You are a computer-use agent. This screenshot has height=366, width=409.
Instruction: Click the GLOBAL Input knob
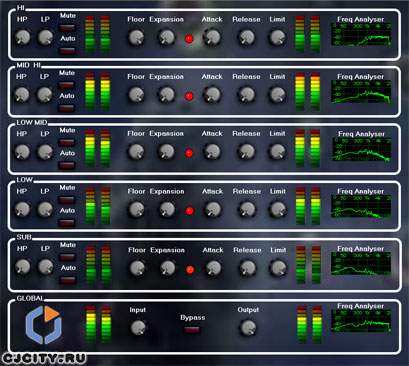click(138, 328)
